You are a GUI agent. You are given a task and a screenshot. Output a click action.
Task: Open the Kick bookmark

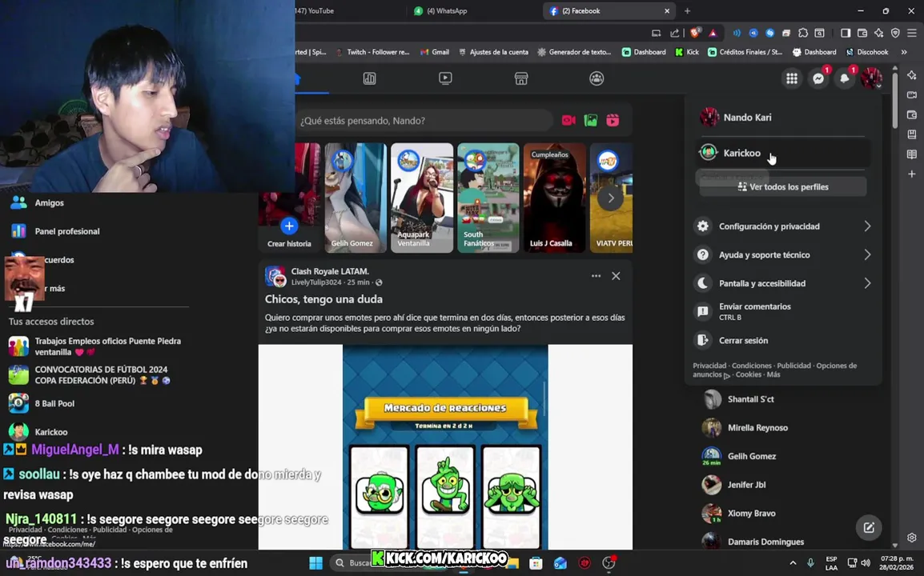point(687,52)
